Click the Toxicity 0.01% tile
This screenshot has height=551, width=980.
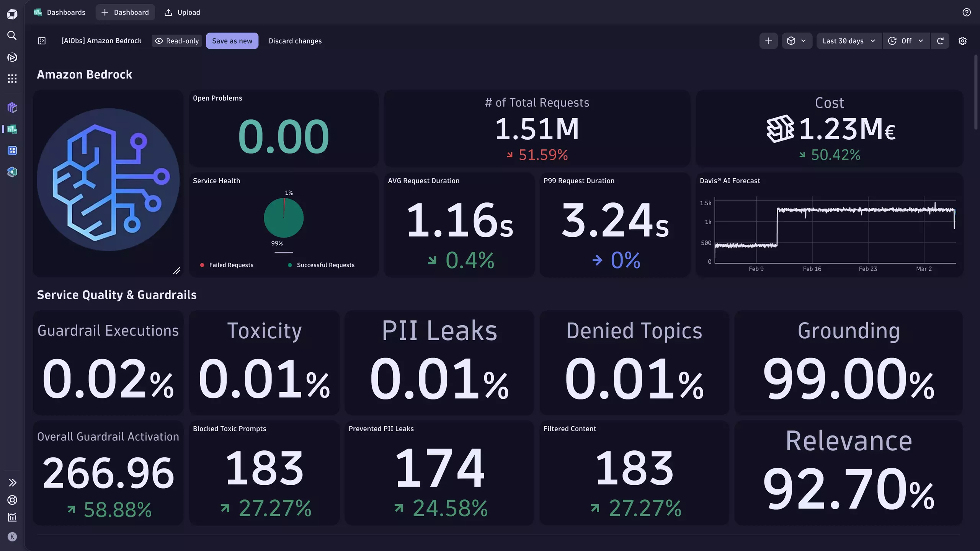click(264, 362)
